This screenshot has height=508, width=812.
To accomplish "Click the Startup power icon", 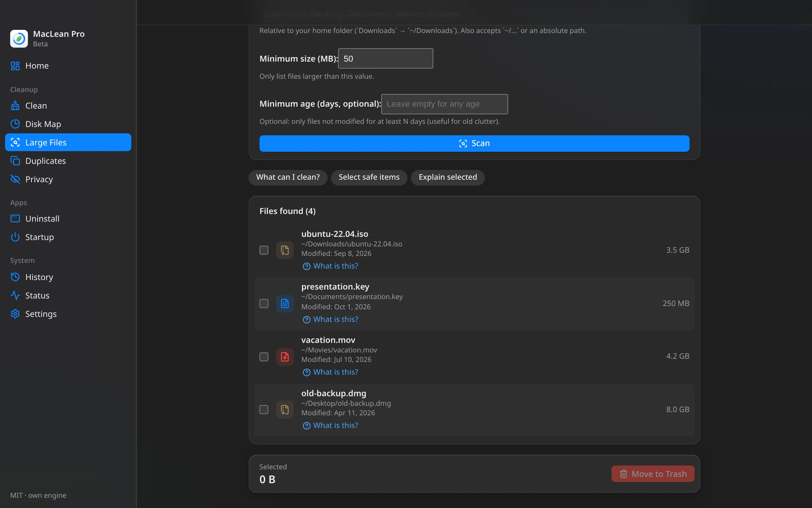I will click(15, 237).
